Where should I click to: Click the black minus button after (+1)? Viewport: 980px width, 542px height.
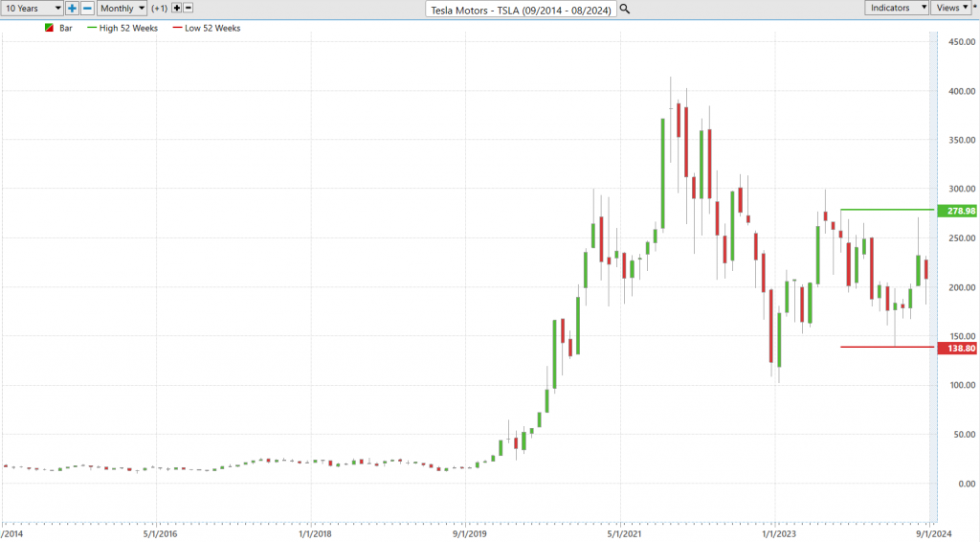189,8
